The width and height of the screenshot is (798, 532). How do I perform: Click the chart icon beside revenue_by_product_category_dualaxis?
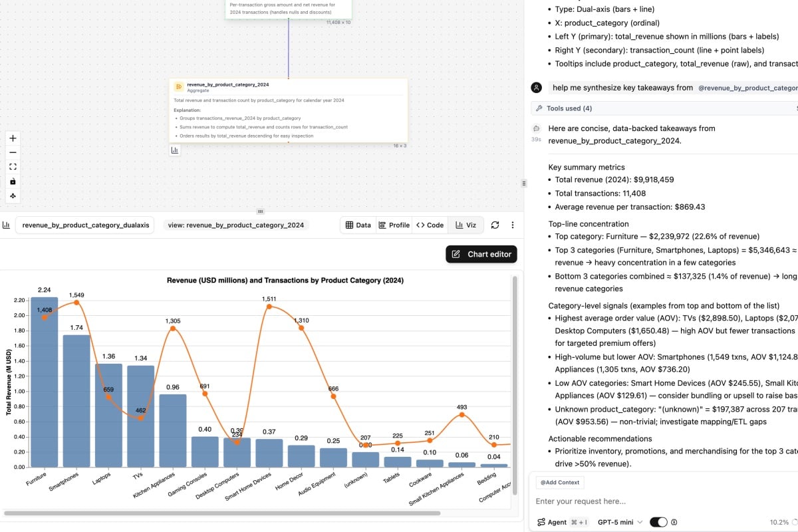pos(7,225)
